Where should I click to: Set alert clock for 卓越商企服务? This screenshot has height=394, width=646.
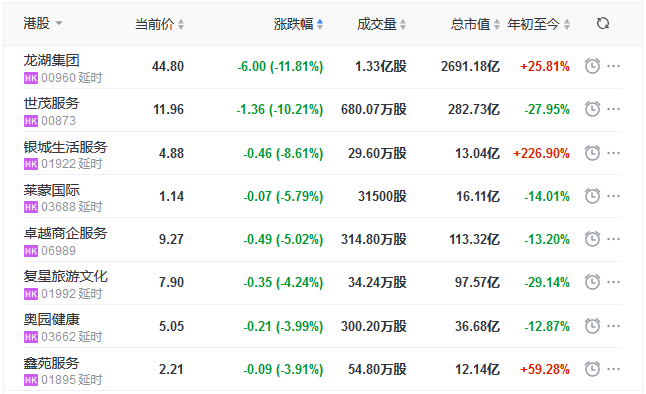592,239
